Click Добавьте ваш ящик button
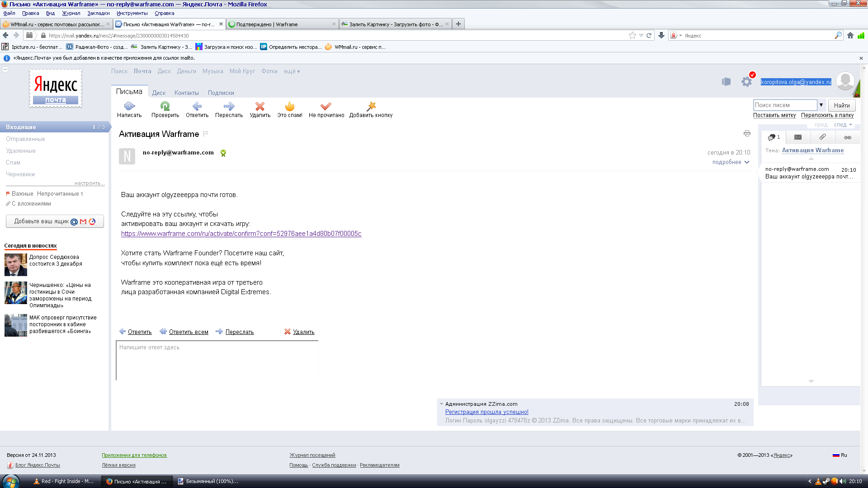The width and height of the screenshot is (868, 488). coord(55,221)
